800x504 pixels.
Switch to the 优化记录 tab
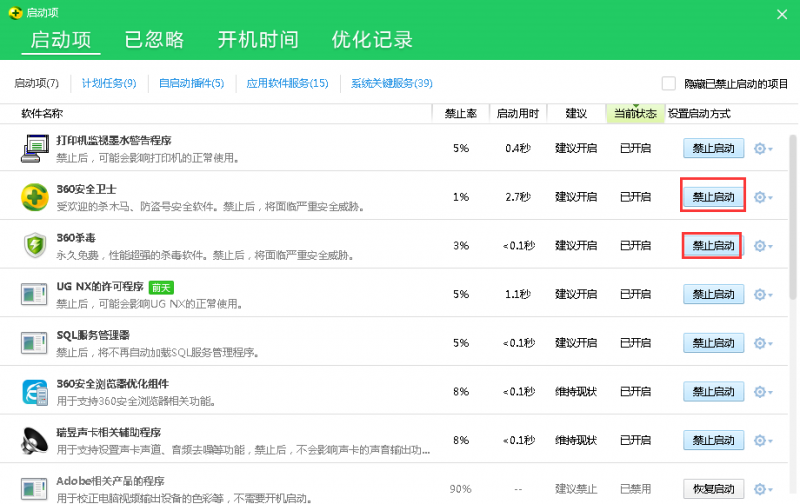(x=372, y=40)
